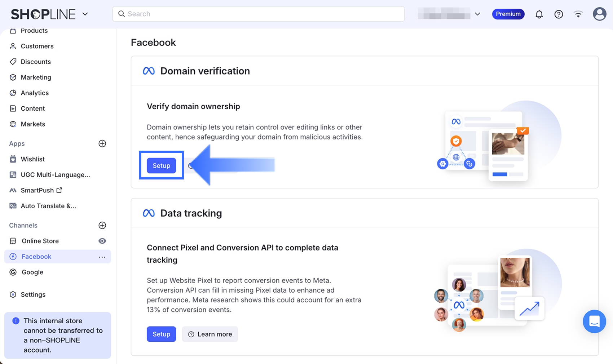Expand the SHOPLINE logo dropdown arrow

[x=85, y=14]
